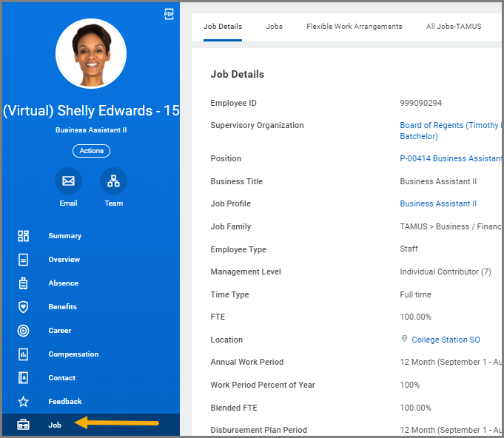Click the PDF export icon
The width and height of the screenshot is (504, 438).
(x=169, y=14)
